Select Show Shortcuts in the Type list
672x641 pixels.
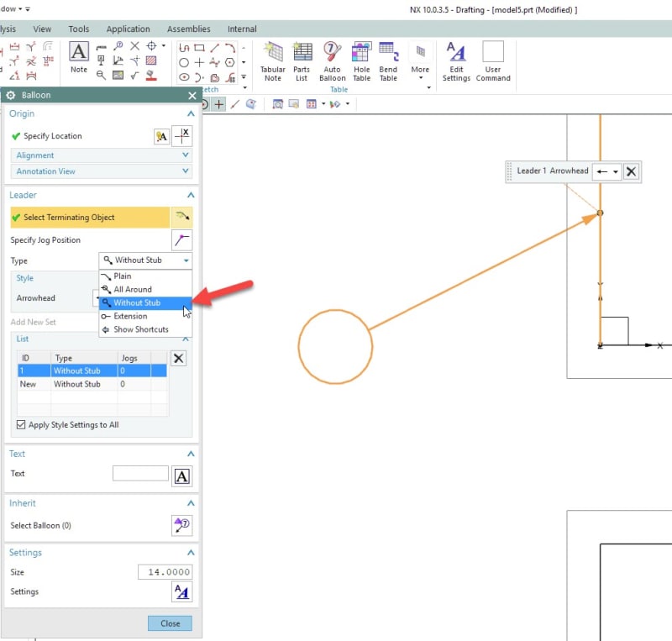click(x=145, y=329)
